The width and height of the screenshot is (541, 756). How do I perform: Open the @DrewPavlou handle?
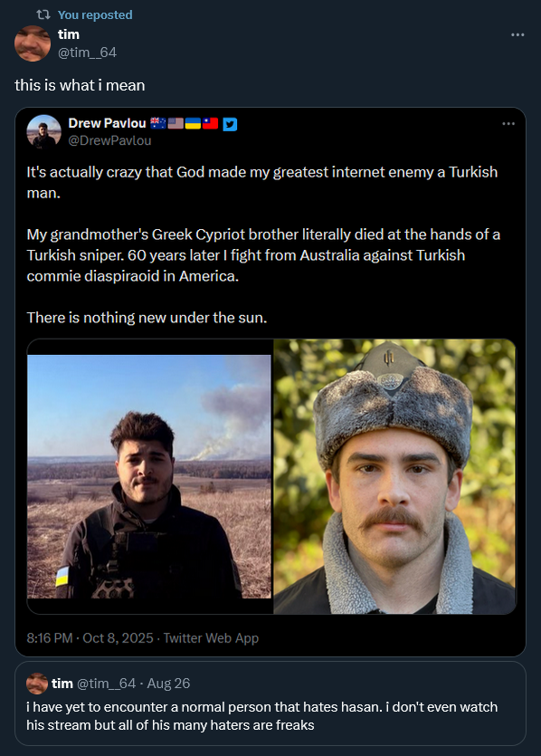click(110, 139)
